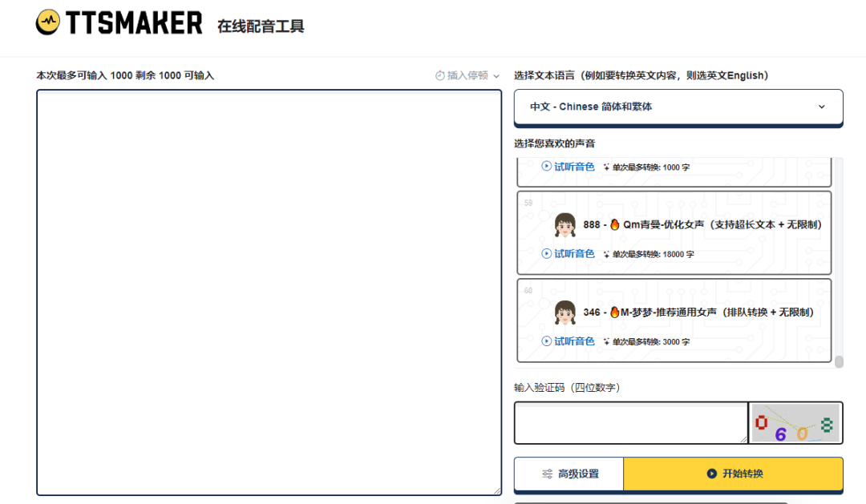Click the character count 剩余 1000 text
866x504 pixels.
point(158,75)
